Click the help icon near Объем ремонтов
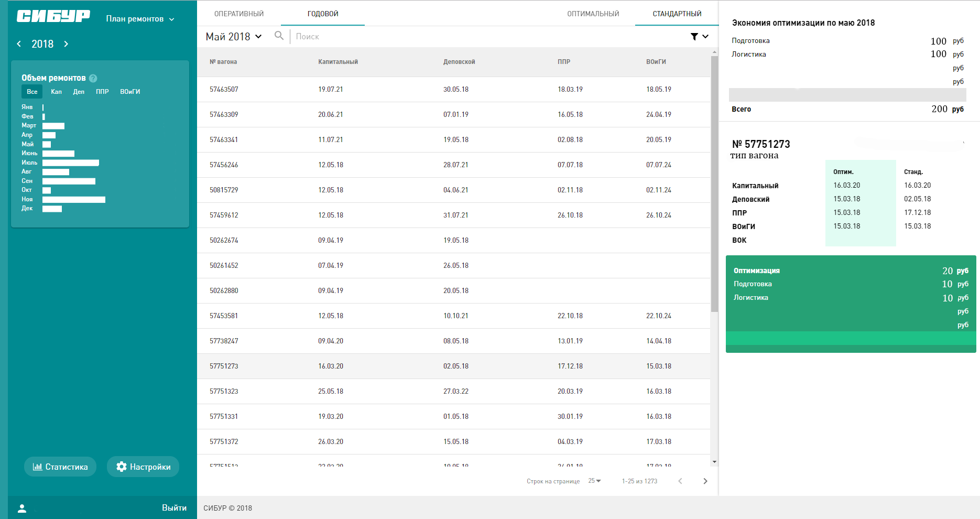The width and height of the screenshot is (980, 519). click(93, 78)
